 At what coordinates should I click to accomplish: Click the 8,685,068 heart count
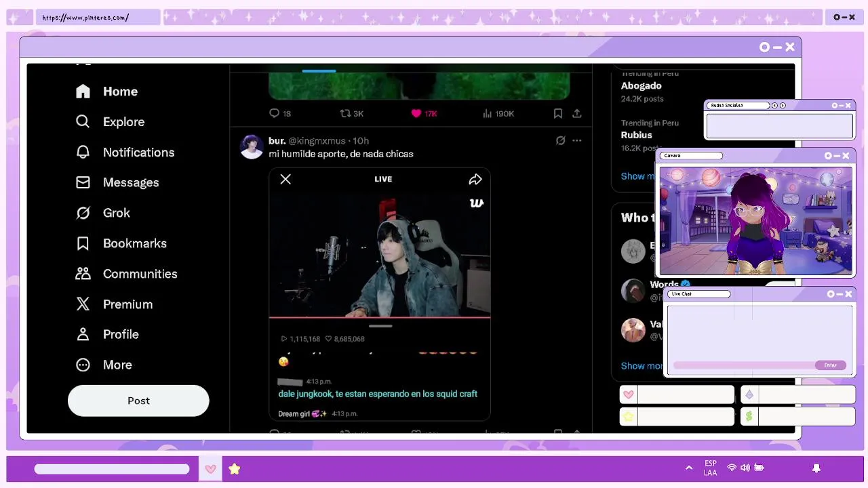[345, 339]
